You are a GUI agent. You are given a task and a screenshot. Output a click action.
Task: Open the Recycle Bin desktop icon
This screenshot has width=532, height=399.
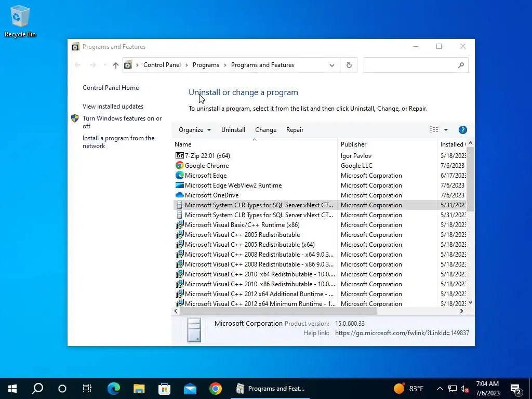pos(20,21)
